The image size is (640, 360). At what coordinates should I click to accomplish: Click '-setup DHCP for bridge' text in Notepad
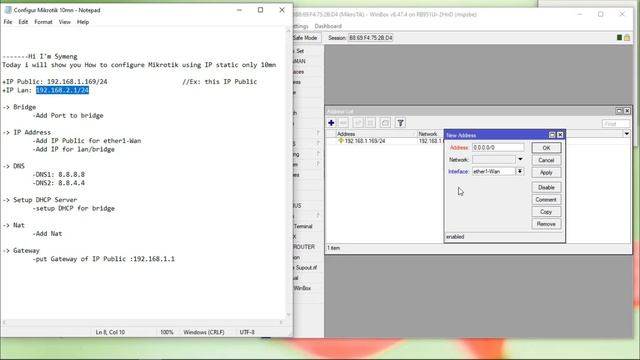click(73, 208)
